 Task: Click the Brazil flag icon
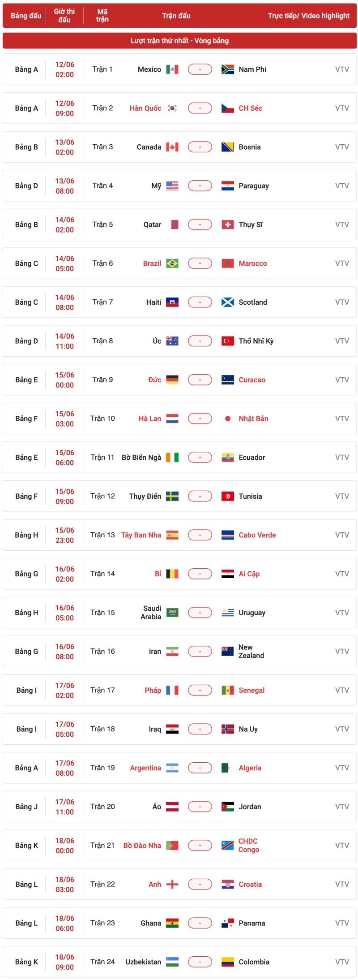click(x=172, y=263)
